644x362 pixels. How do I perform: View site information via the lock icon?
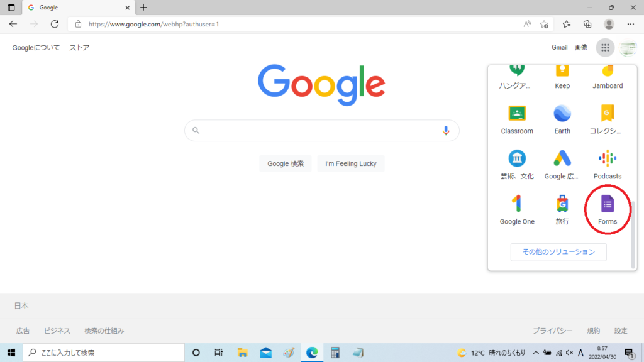pos(78,25)
